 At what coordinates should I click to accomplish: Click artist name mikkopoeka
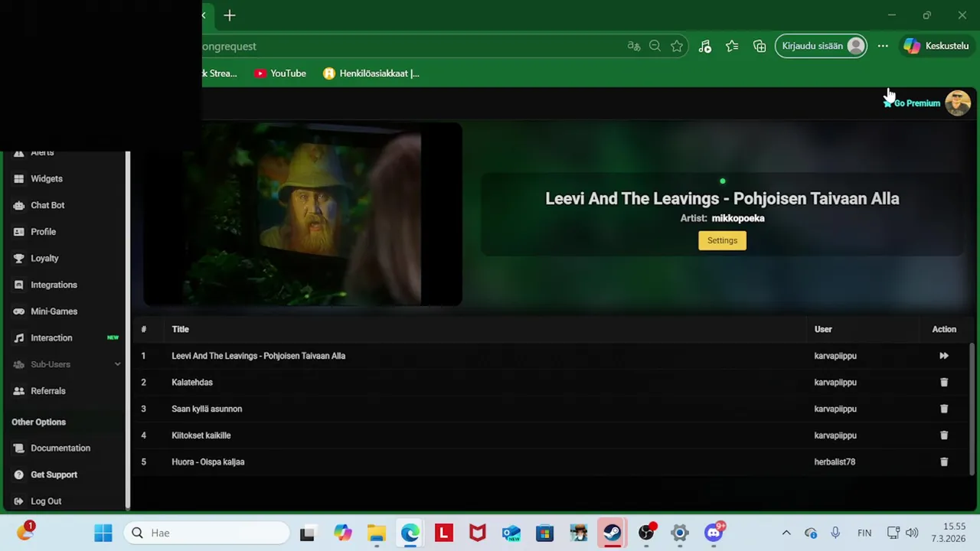click(738, 218)
